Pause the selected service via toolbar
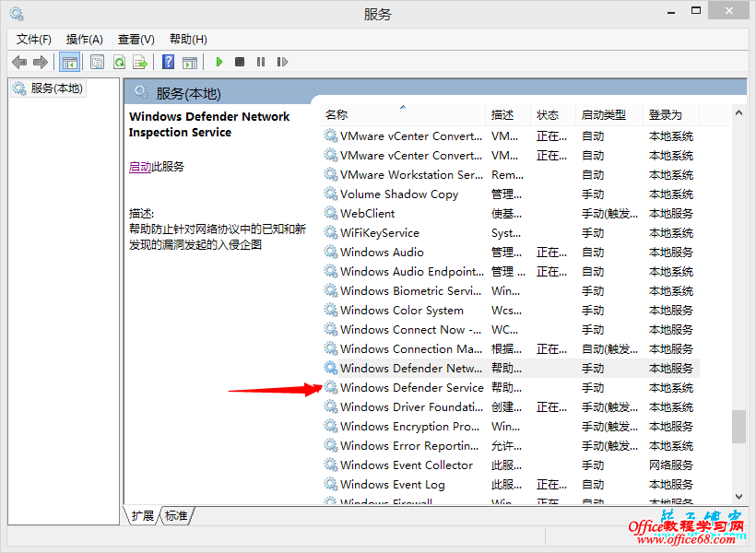 click(x=261, y=61)
